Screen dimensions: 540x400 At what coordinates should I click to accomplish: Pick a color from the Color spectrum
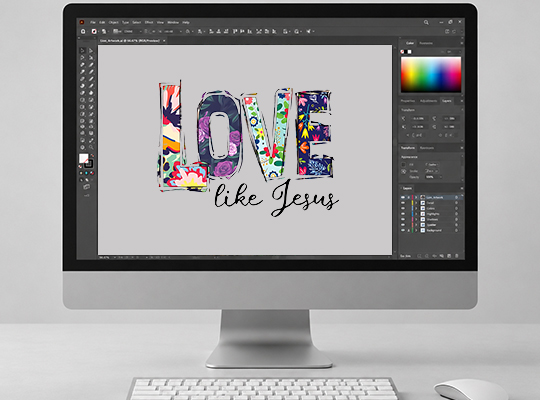point(431,74)
